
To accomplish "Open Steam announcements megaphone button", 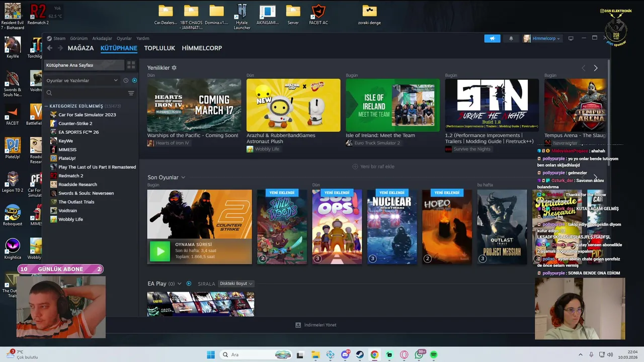I will click(x=493, y=38).
